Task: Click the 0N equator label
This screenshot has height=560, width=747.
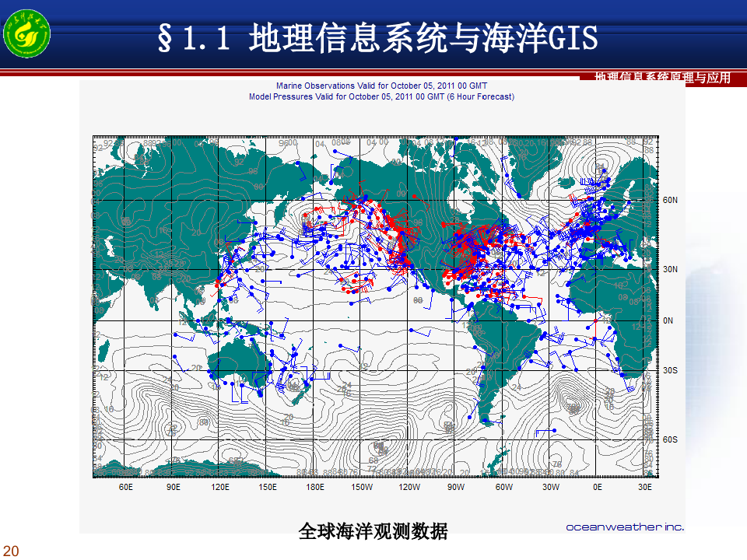Action: click(x=668, y=320)
